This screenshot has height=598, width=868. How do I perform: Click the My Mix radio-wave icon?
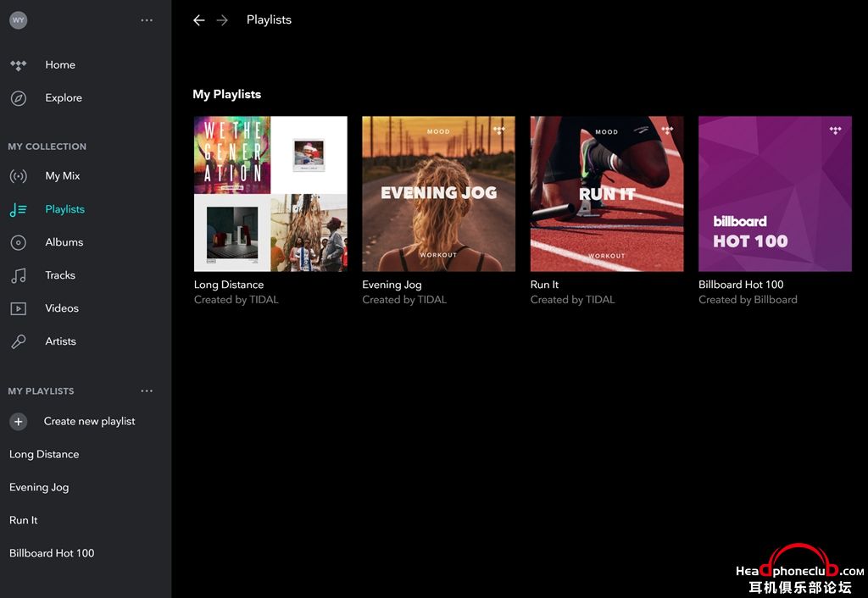[x=19, y=176]
